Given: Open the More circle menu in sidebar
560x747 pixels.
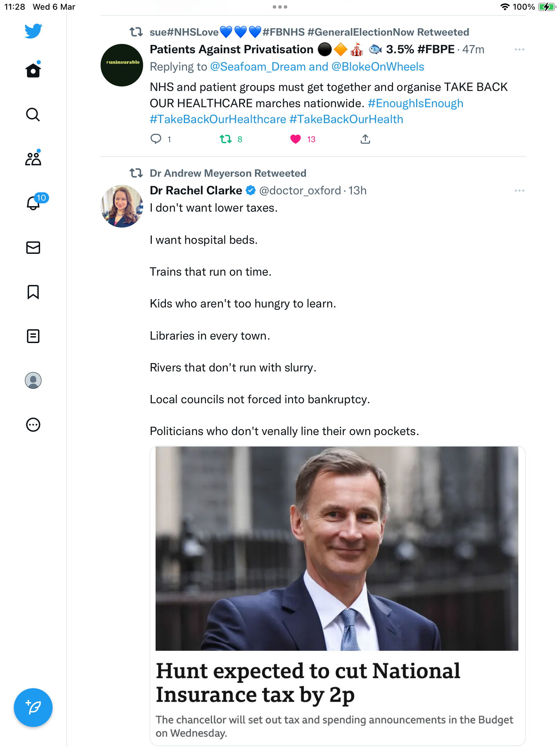Looking at the screenshot, I should coord(33,424).
